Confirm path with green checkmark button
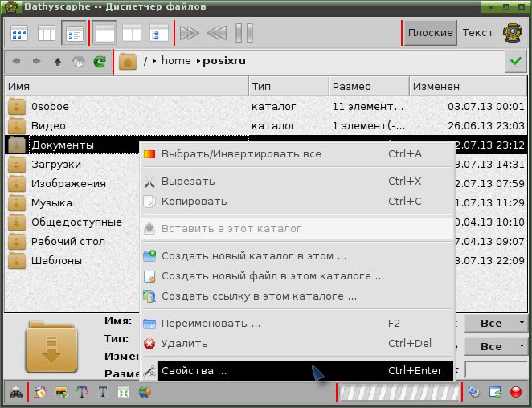The image size is (532, 408). [x=515, y=61]
